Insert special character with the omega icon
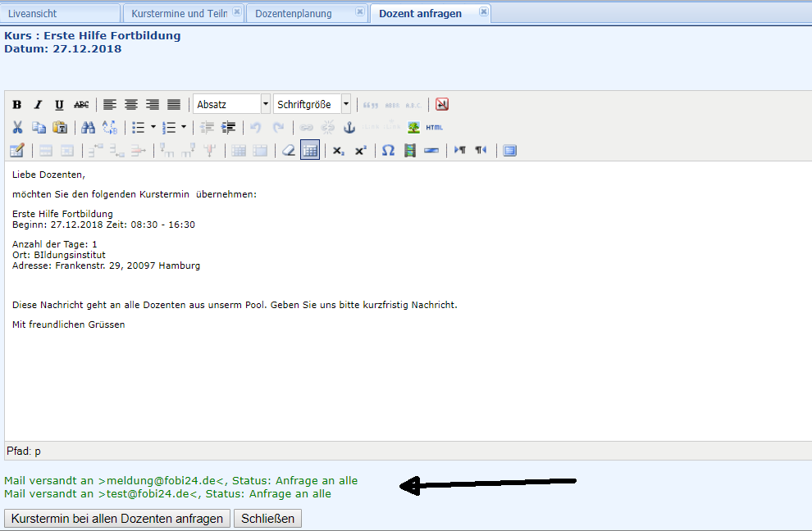The image size is (812, 531). (x=388, y=151)
